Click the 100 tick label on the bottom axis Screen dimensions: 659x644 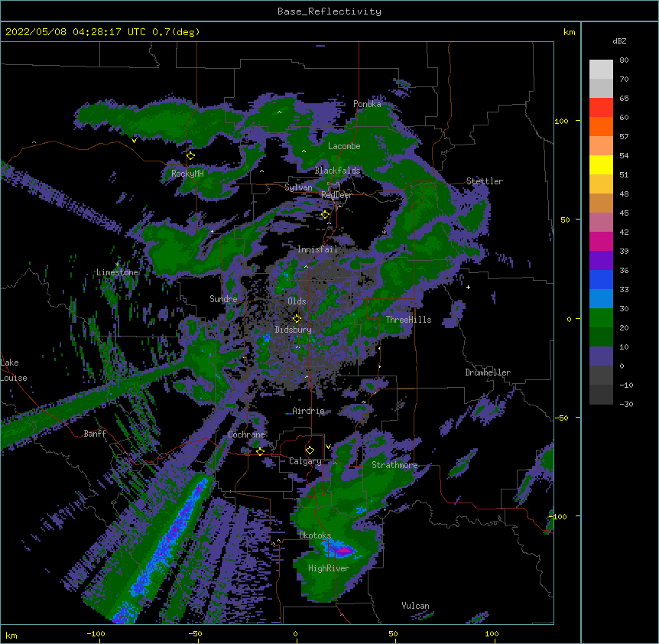click(x=492, y=633)
